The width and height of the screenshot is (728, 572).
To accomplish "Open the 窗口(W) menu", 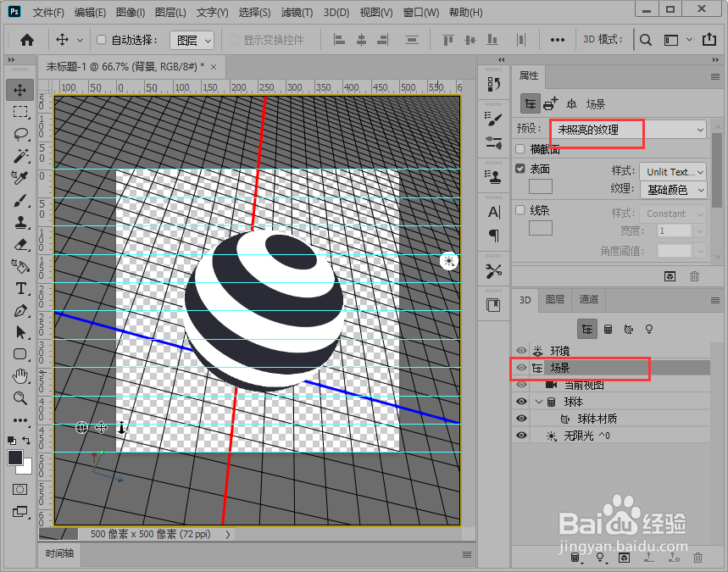I will [420, 13].
